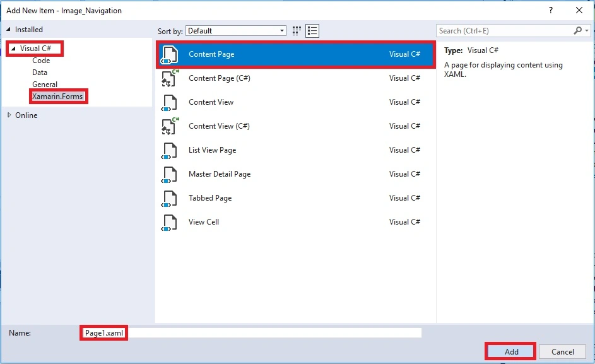Open the Code category

[41, 61]
